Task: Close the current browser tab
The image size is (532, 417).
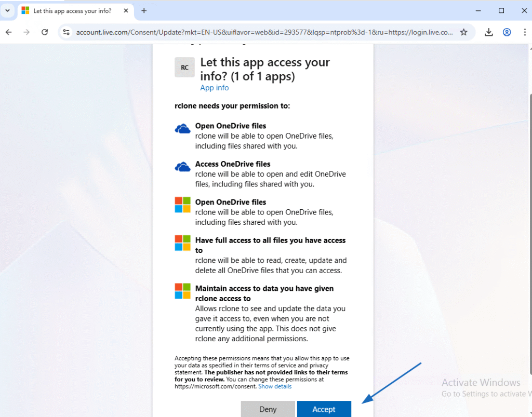Action: (125, 11)
